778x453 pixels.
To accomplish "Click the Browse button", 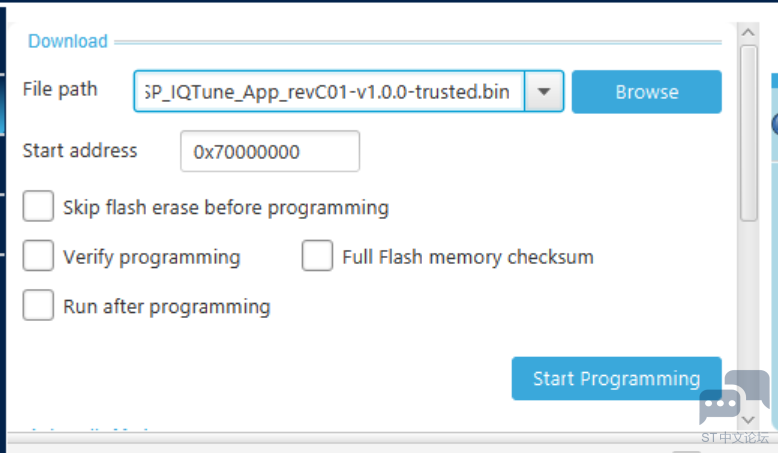I will [647, 92].
